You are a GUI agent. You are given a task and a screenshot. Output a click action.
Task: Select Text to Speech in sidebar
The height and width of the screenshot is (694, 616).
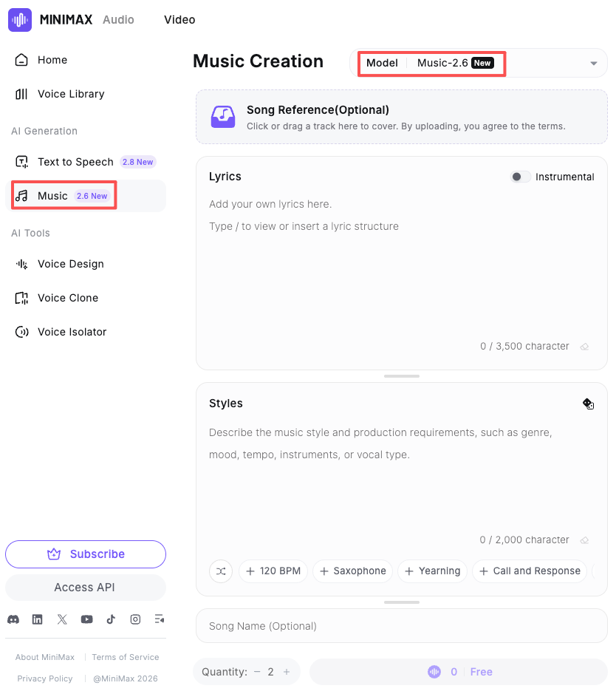tap(75, 162)
